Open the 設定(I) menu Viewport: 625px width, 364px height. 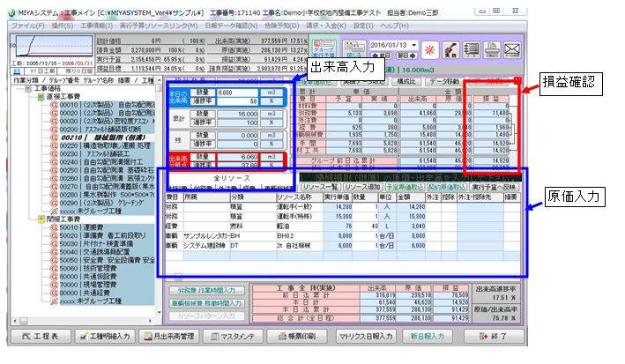[x=363, y=26]
